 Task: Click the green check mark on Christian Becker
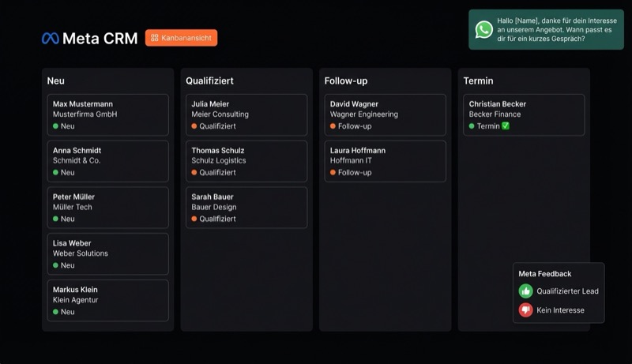tap(506, 126)
